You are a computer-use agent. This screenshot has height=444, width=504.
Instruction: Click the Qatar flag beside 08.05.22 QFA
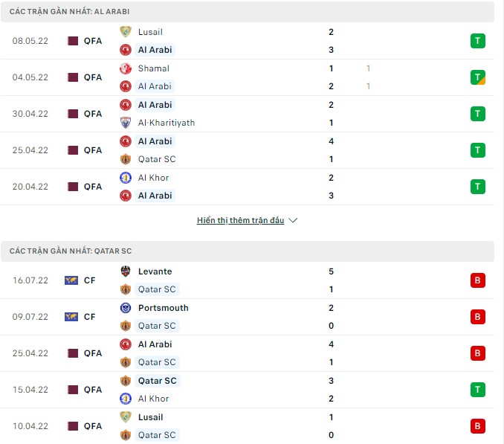pyautogui.click(x=73, y=41)
